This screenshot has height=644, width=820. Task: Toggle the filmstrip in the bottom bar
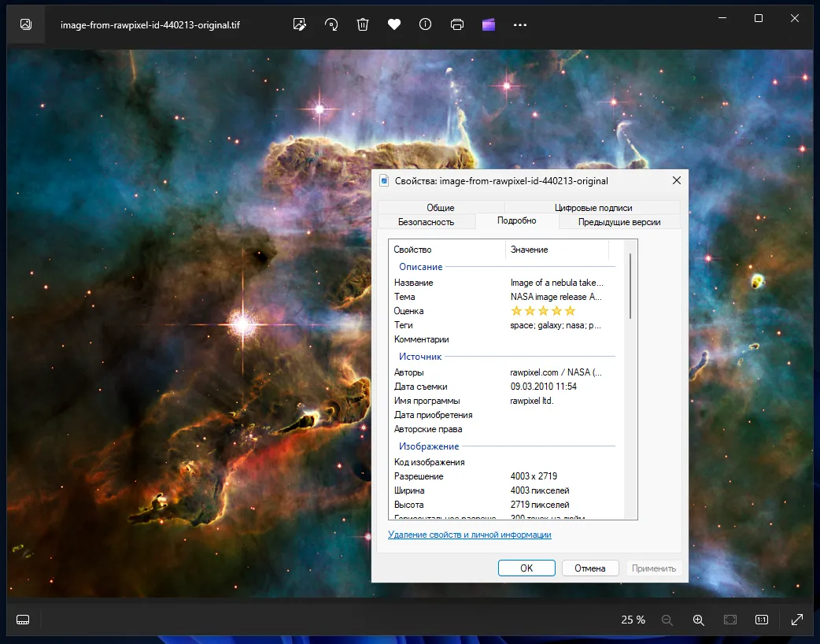23,620
